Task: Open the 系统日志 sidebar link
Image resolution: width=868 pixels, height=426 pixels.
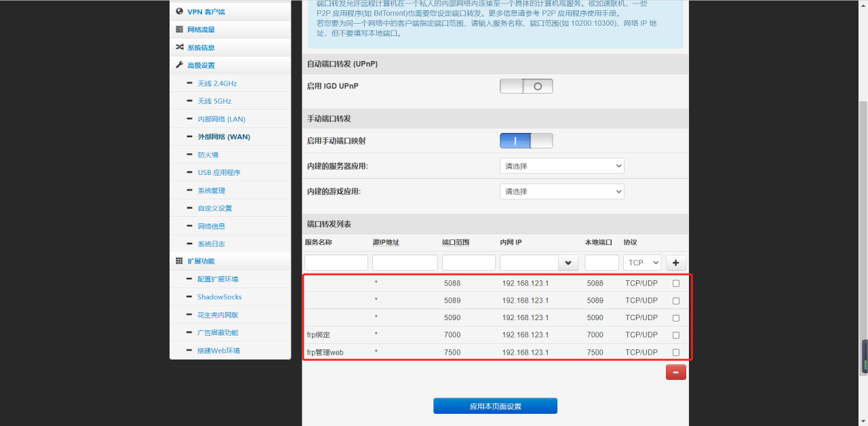Action: click(211, 244)
